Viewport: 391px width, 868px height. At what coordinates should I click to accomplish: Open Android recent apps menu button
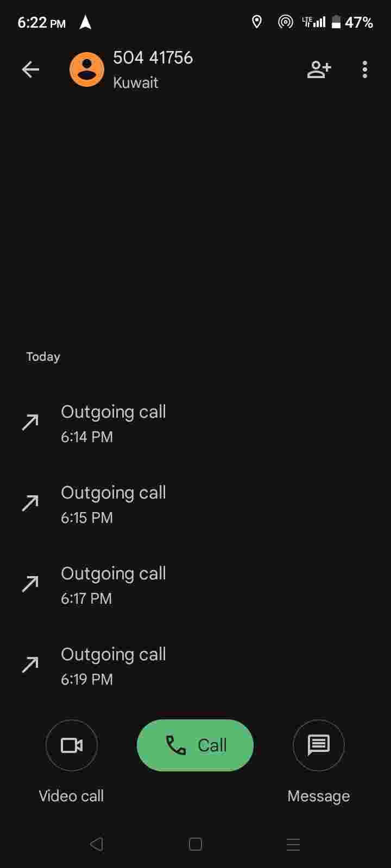pyautogui.click(x=293, y=844)
